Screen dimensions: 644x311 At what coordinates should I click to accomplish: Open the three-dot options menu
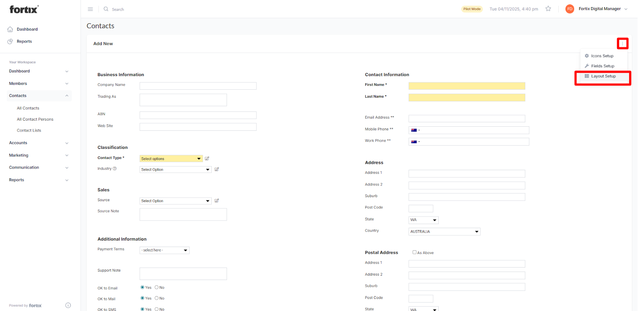[x=622, y=43]
